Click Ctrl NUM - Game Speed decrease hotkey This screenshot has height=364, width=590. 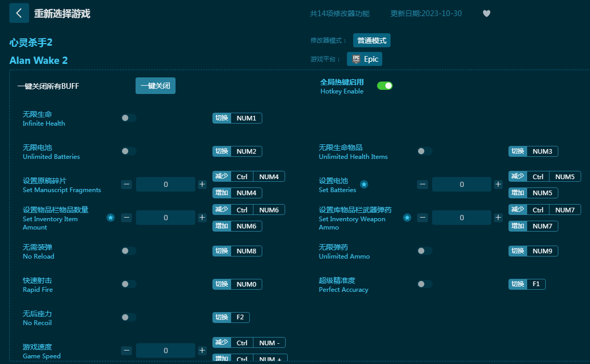(x=249, y=343)
